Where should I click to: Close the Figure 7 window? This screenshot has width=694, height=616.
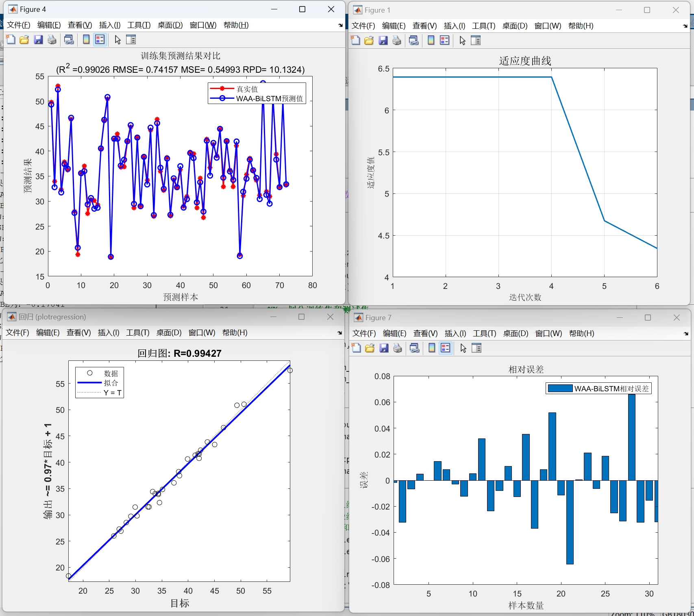point(677,317)
